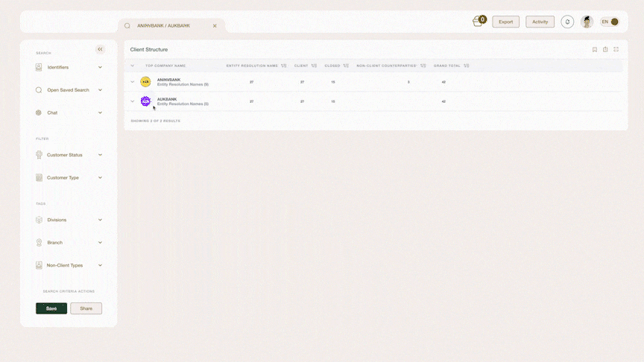Save the search criteria
Viewport: 644px width, 362px height.
pyautogui.click(x=51, y=308)
